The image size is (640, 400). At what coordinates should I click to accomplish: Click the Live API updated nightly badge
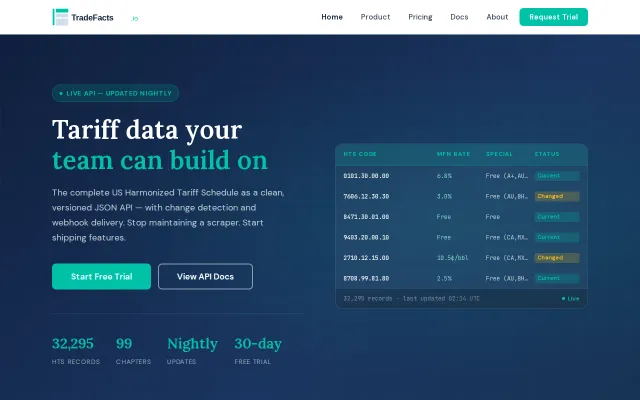pyautogui.click(x=116, y=93)
